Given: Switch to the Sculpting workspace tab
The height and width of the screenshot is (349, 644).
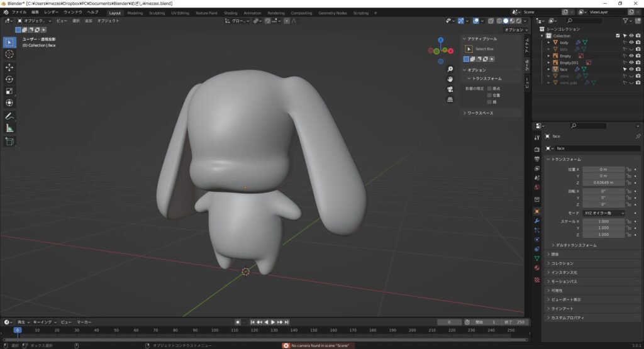Looking at the screenshot, I should click(157, 13).
